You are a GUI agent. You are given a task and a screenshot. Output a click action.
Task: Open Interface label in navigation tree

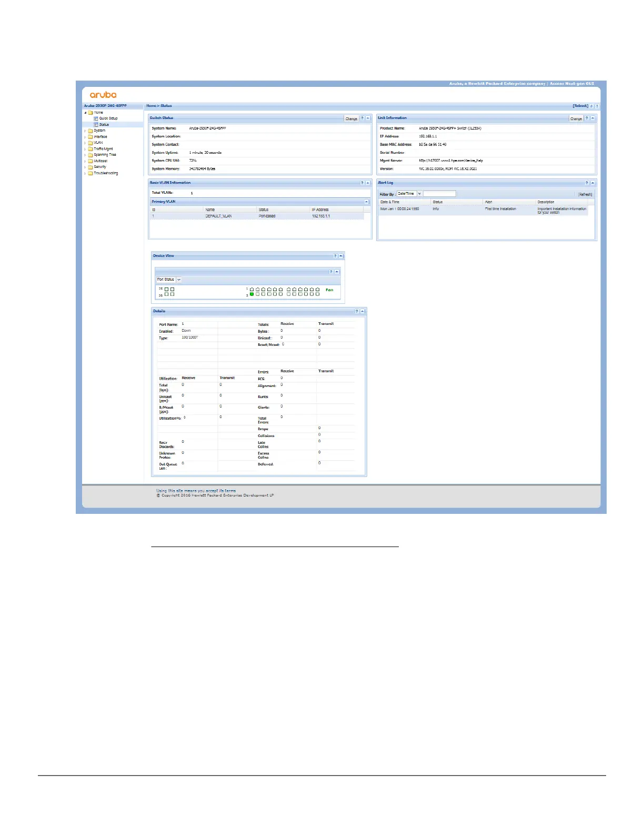[100, 137]
